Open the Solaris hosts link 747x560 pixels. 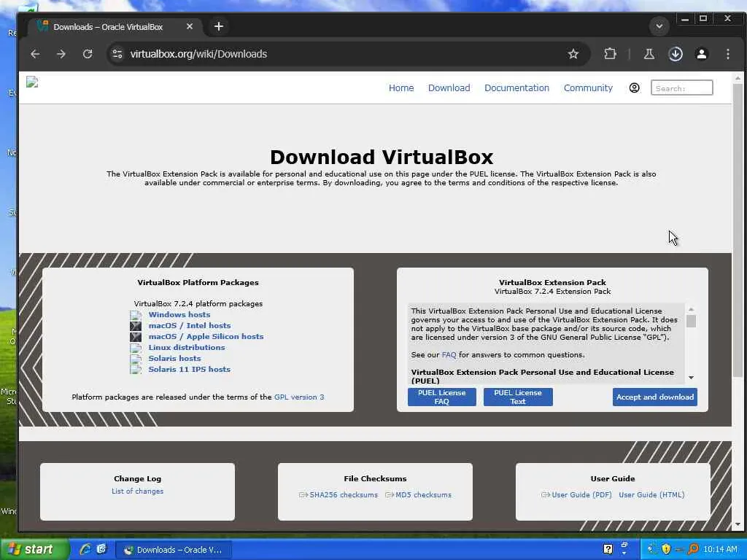click(174, 359)
